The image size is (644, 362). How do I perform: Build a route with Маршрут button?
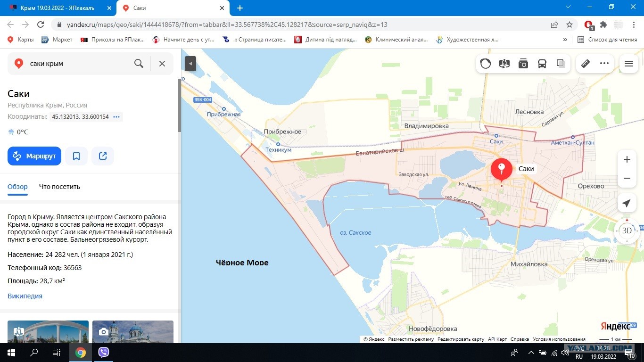34,156
